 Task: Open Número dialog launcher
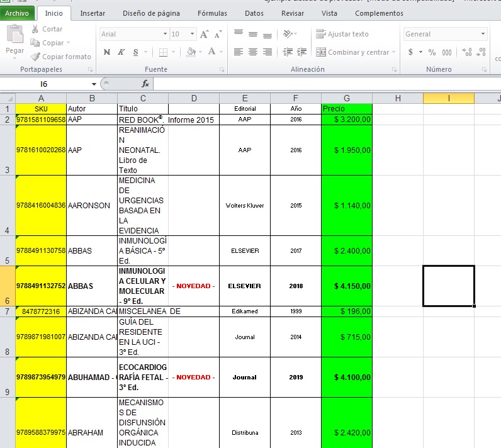pos(485,70)
